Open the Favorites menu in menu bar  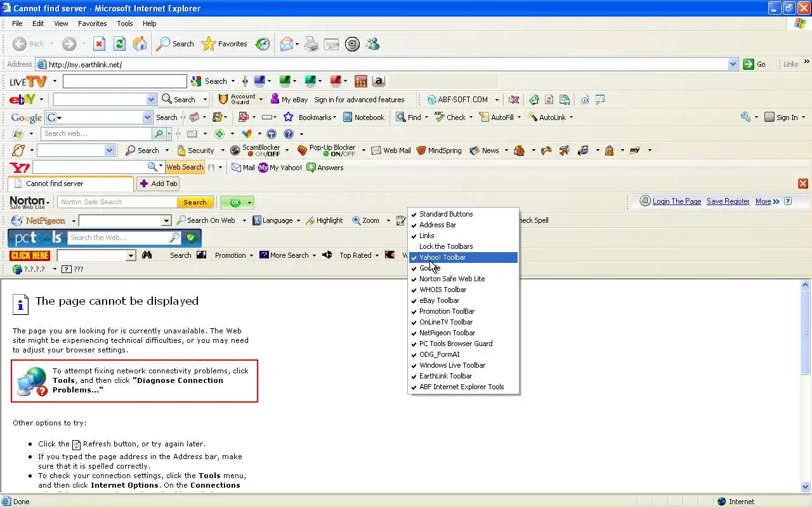coord(93,23)
